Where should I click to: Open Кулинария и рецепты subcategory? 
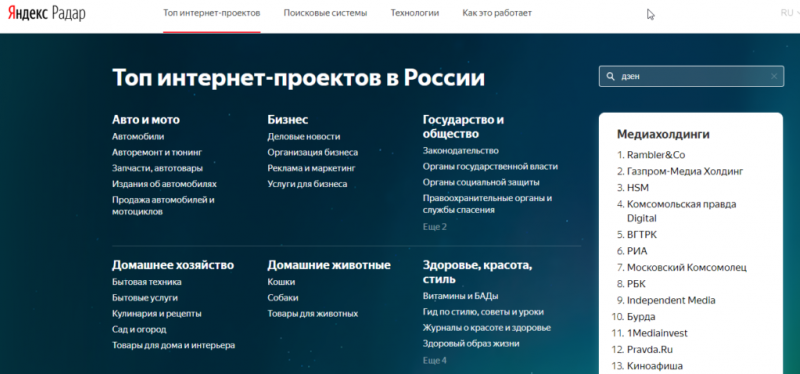click(157, 313)
